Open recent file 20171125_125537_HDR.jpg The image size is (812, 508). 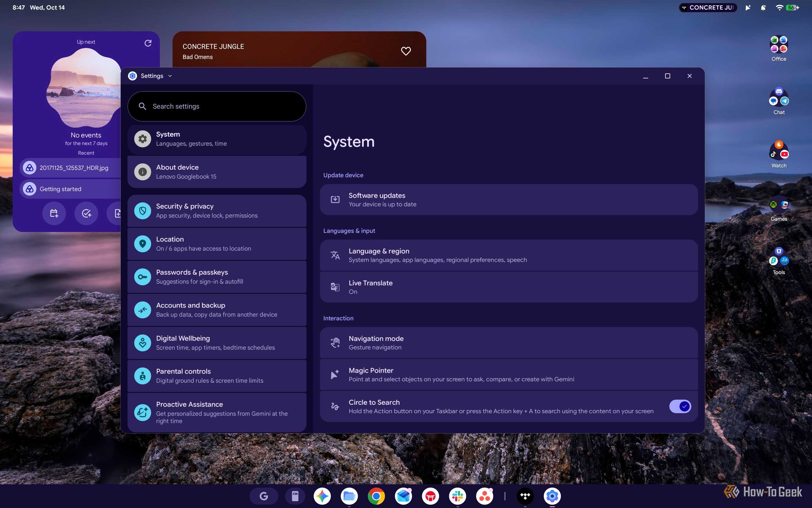pos(70,168)
